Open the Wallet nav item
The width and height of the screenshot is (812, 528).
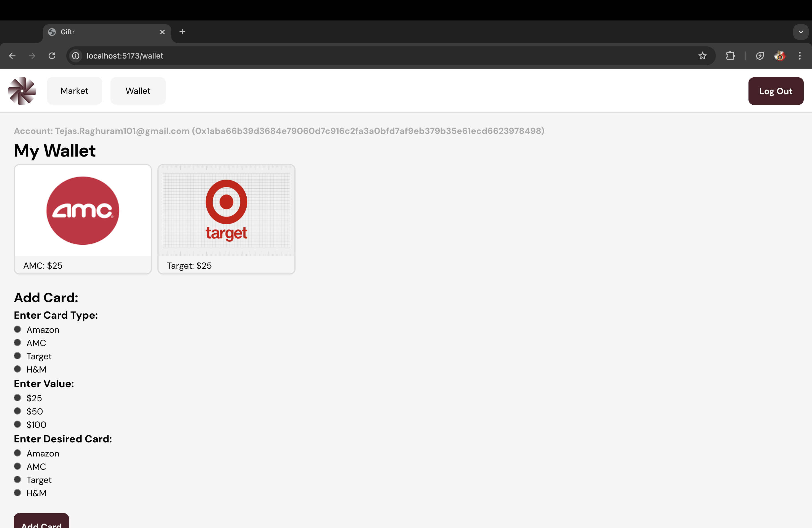click(x=138, y=91)
